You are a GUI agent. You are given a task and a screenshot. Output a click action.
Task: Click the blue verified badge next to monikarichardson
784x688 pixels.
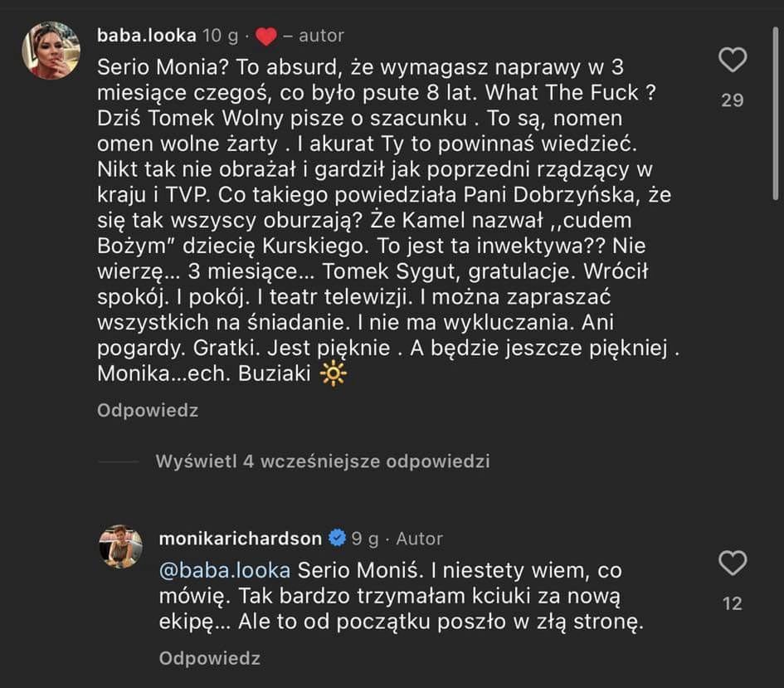tap(337, 539)
